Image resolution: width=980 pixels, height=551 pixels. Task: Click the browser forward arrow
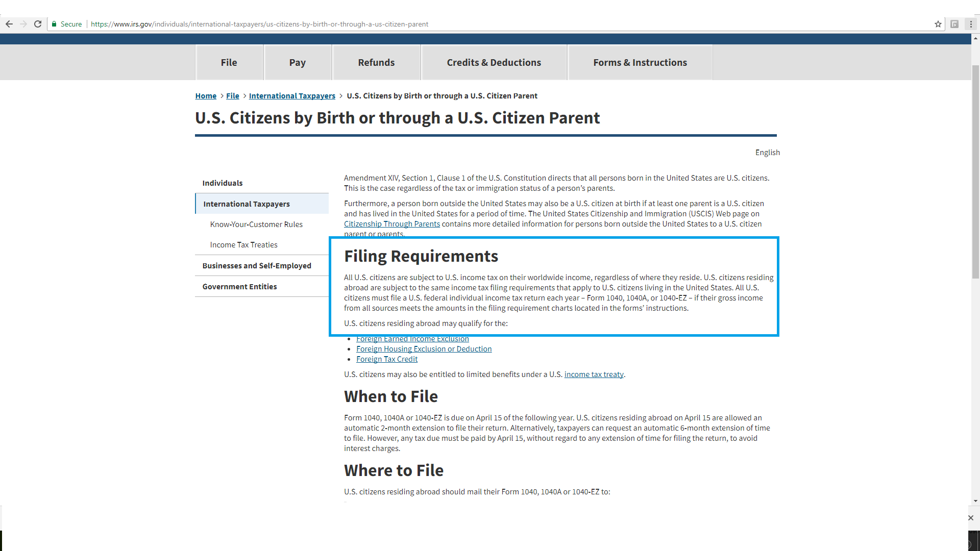coord(23,24)
